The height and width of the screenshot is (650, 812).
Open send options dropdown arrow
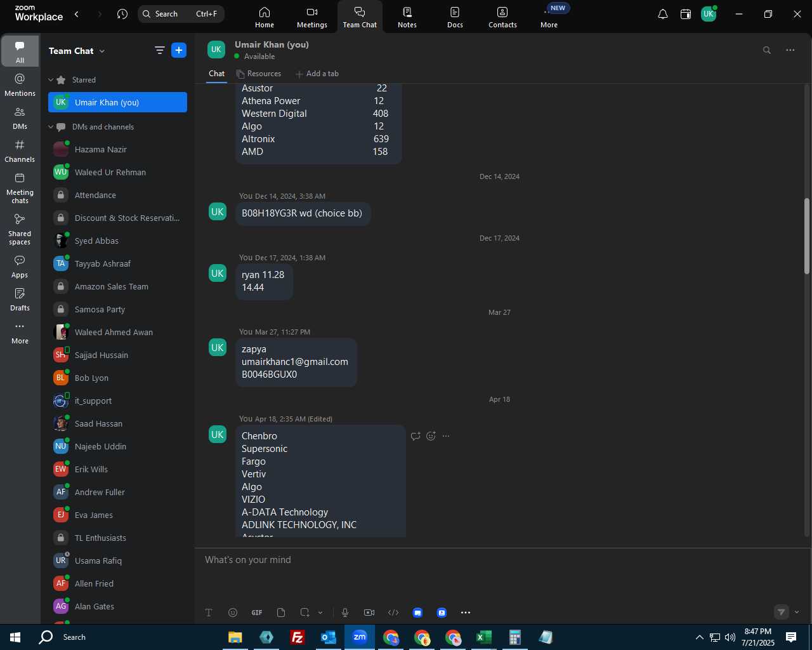[x=797, y=612]
